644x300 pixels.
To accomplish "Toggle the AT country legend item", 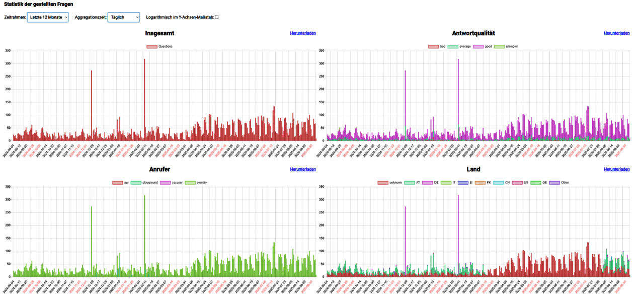I will pyautogui.click(x=409, y=183).
